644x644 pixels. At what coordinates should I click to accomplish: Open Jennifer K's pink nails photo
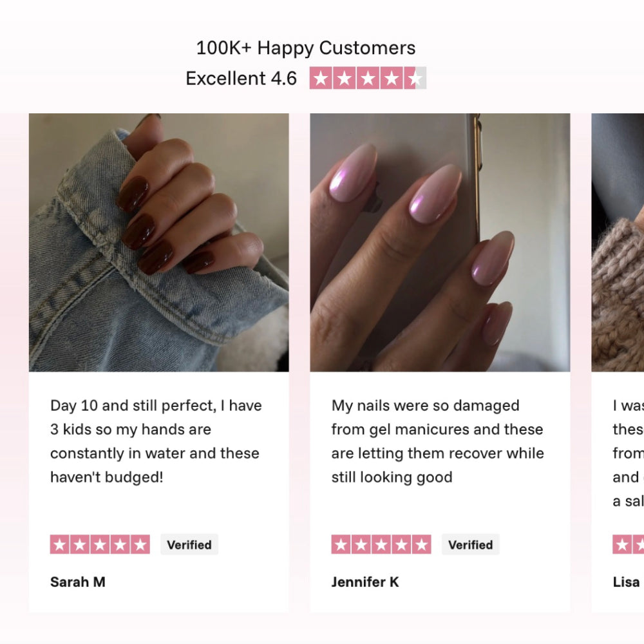[440, 242]
